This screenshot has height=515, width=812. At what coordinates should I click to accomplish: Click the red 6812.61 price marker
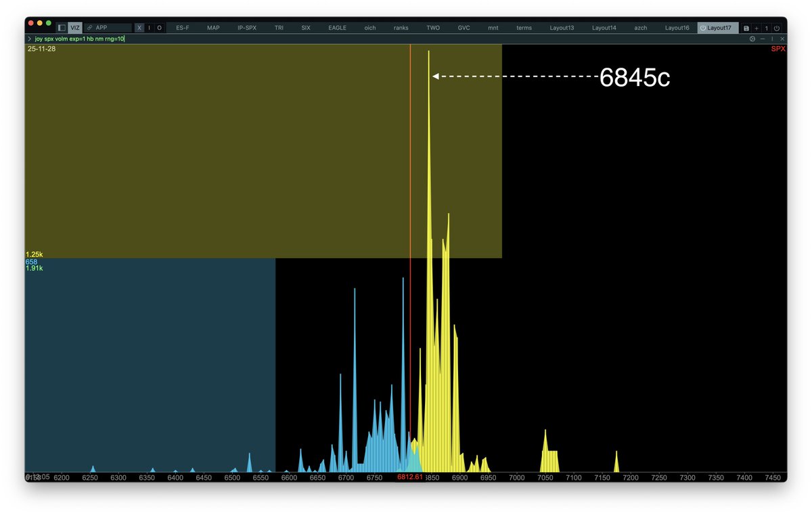tap(411, 477)
